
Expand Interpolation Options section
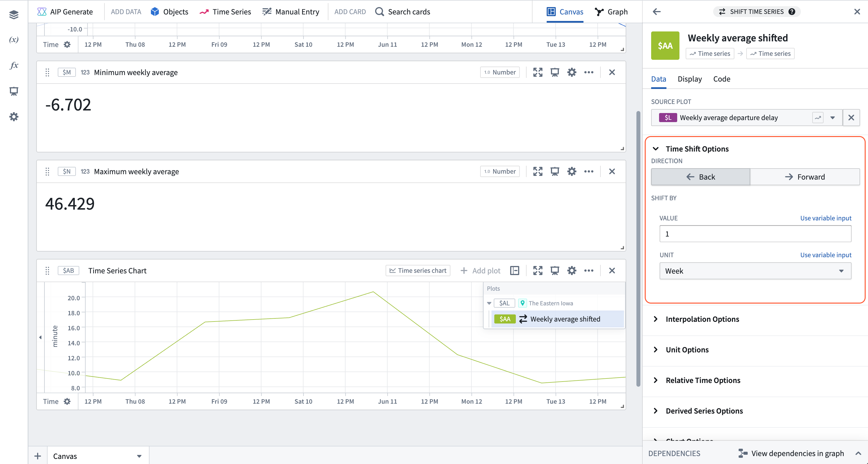[702, 319]
